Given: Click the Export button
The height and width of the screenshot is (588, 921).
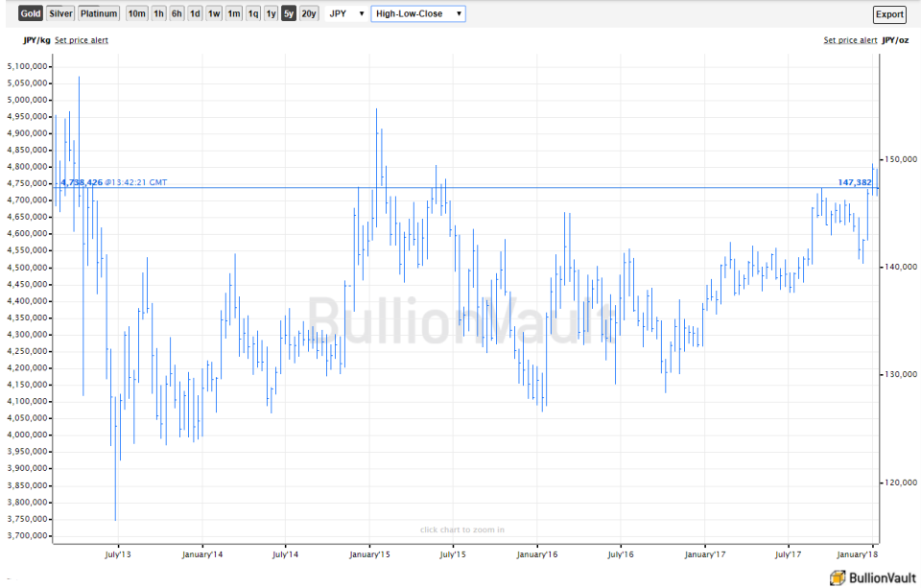Looking at the screenshot, I should pyautogui.click(x=889, y=14).
